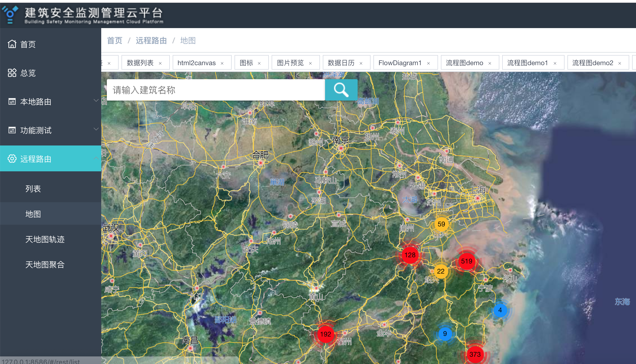Viewport: 636px width, 364px height.
Task: Click the platform logo icon
Action: pos(10,15)
